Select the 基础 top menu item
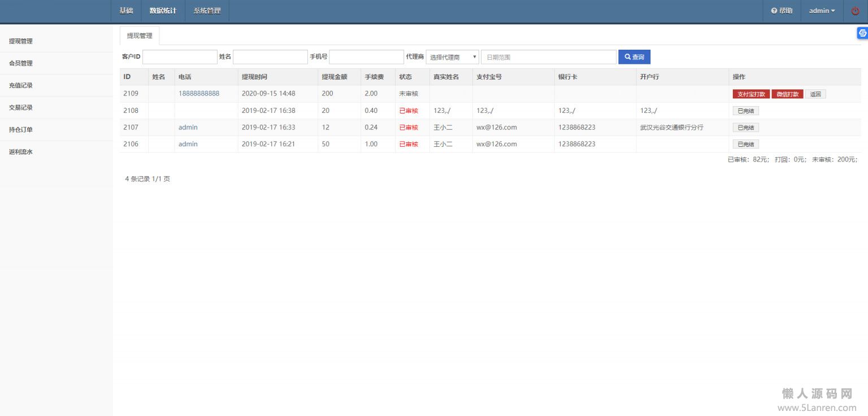The height and width of the screenshot is (416, 868). click(126, 11)
